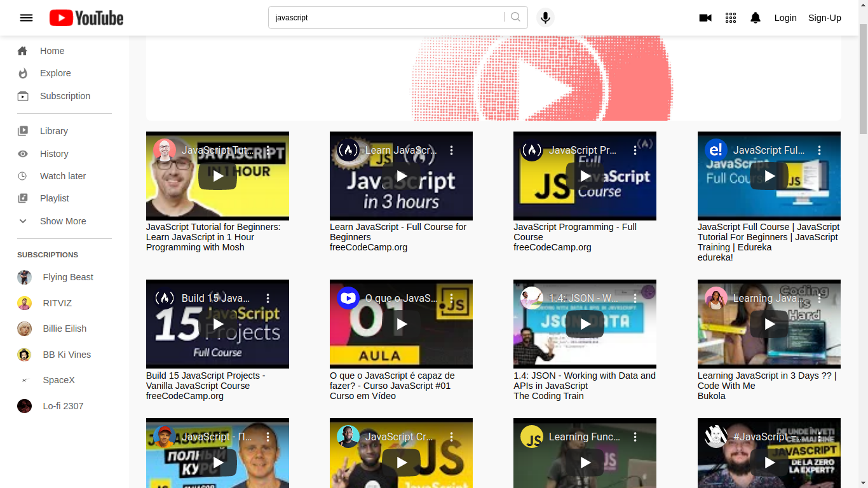Open RITVIZ channel avatar
This screenshot has width=868, height=488.
tap(25, 303)
